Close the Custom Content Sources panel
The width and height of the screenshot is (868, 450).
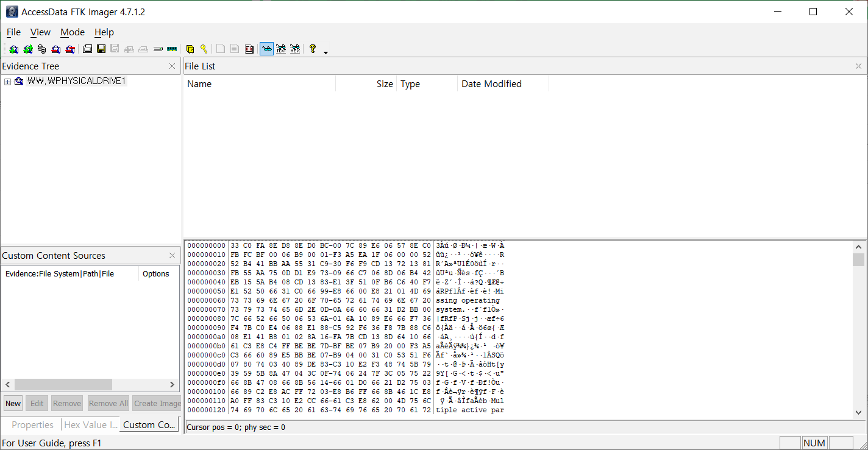(173, 256)
